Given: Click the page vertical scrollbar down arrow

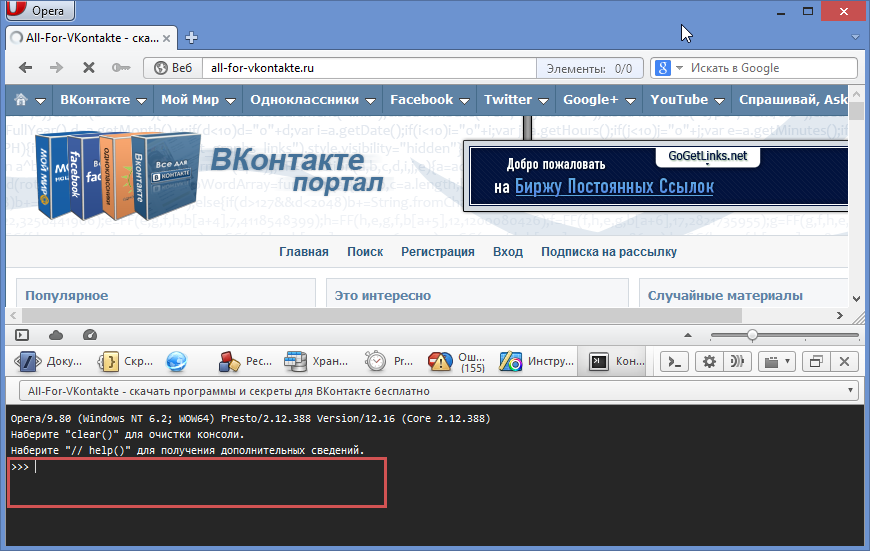Looking at the screenshot, I should [x=856, y=299].
